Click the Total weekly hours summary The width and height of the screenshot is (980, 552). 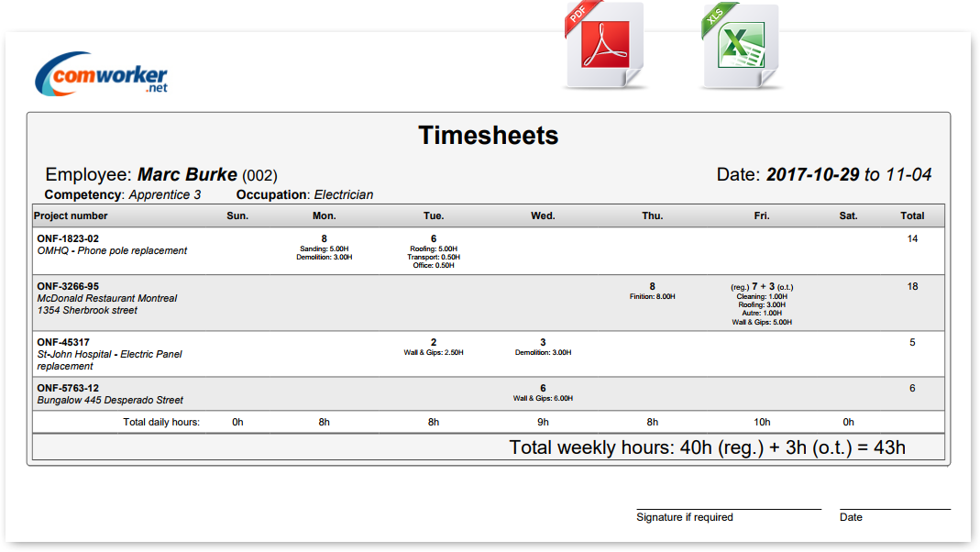[707, 447]
